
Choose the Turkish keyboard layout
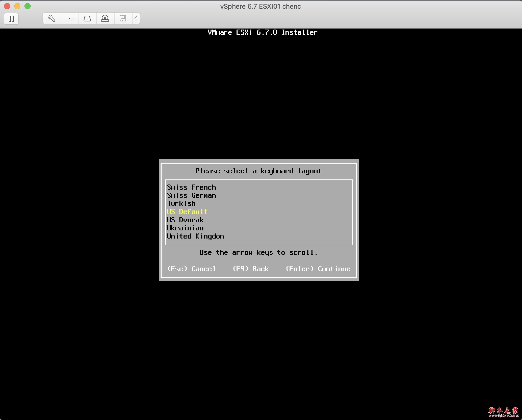pyautogui.click(x=181, y=204)
